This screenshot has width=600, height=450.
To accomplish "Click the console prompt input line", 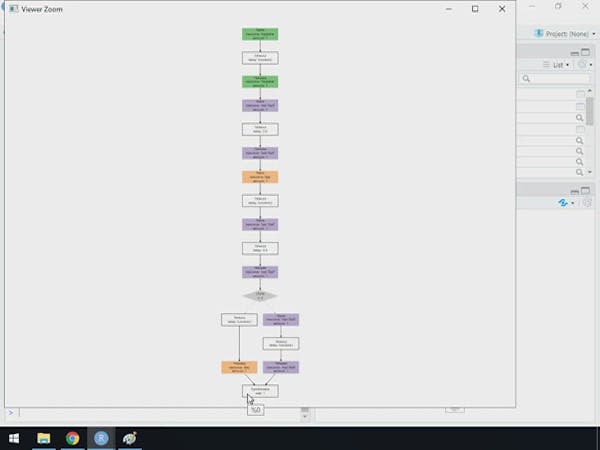I will [x=159, y=412].
